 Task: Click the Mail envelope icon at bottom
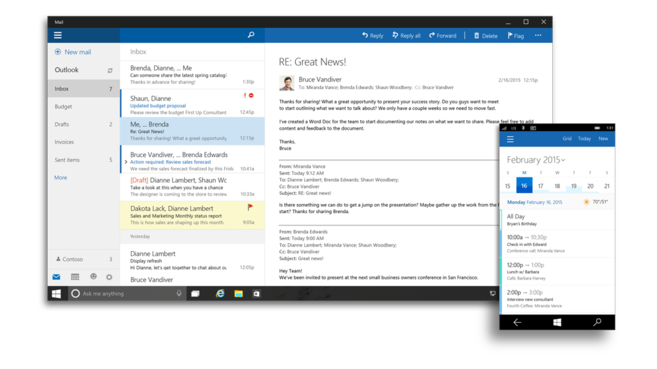56,277
